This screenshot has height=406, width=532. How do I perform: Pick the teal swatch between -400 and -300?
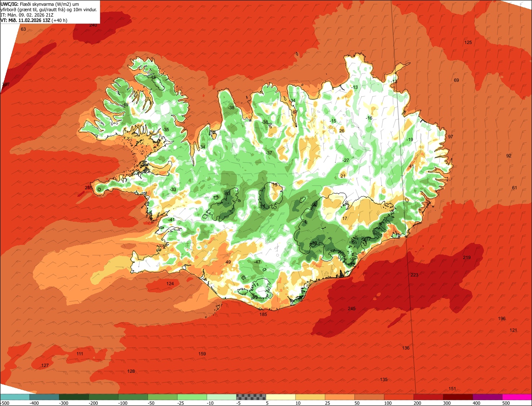[x=45, y=397]
